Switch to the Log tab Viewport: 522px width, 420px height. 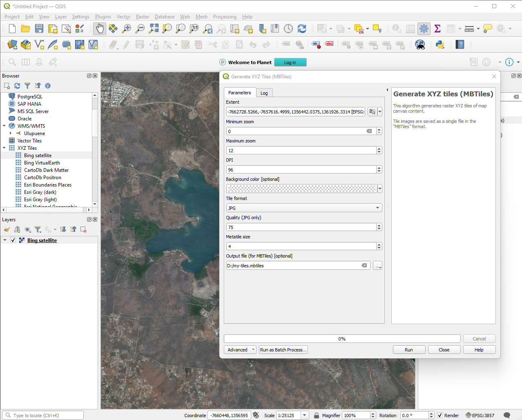coord(264,93)
